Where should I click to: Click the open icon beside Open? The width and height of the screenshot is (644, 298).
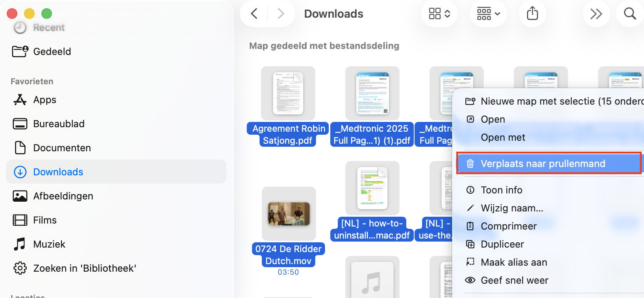click(470, 119)
